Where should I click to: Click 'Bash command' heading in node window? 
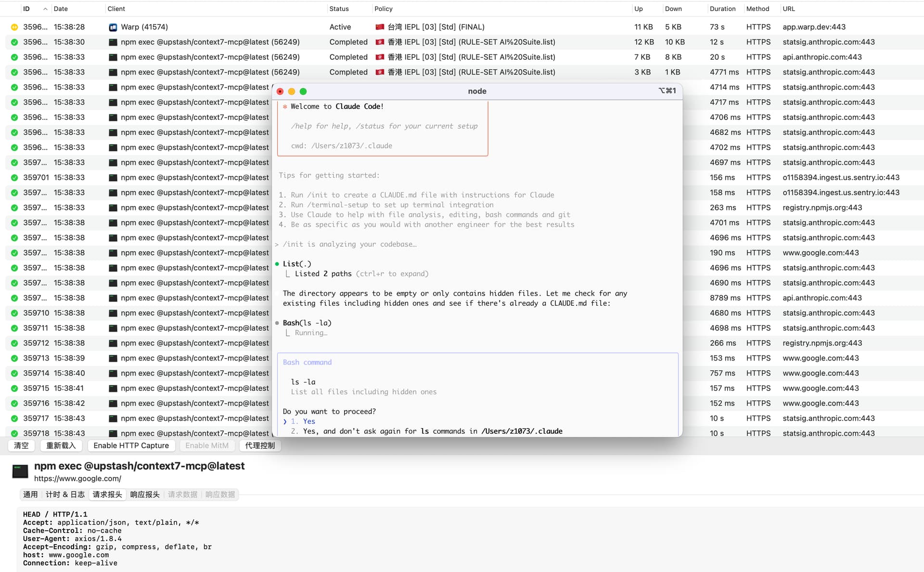[307, 362]
